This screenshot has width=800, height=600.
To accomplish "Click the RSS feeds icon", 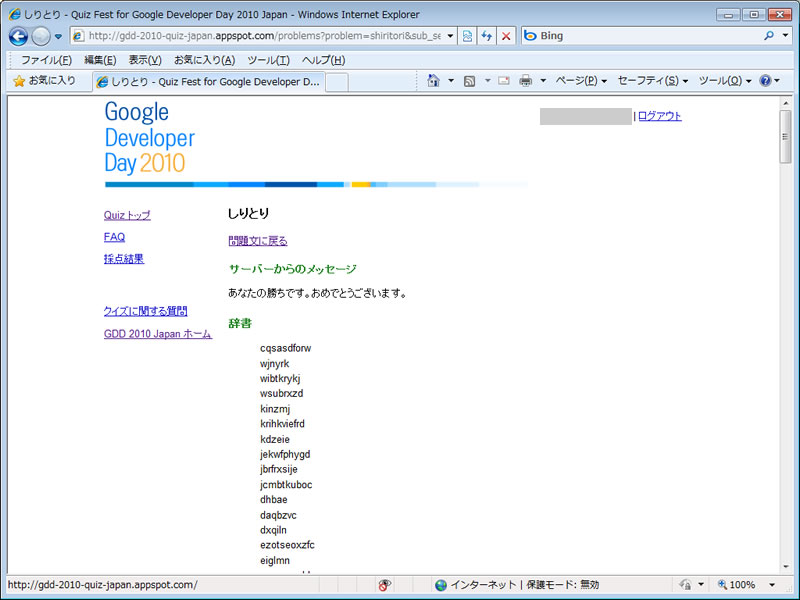I will [469, 81].
